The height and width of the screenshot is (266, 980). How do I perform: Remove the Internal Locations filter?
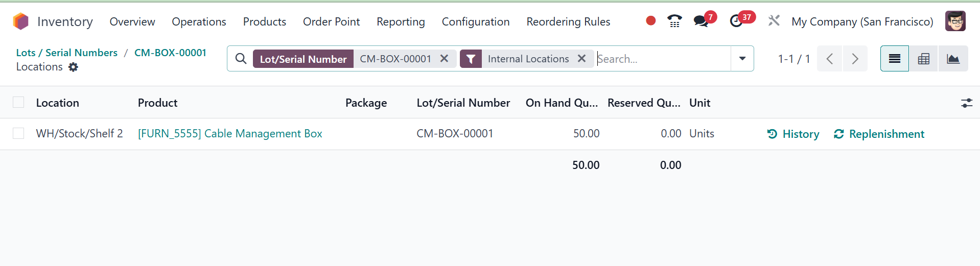pyautogui.click(x=581, y=59)
